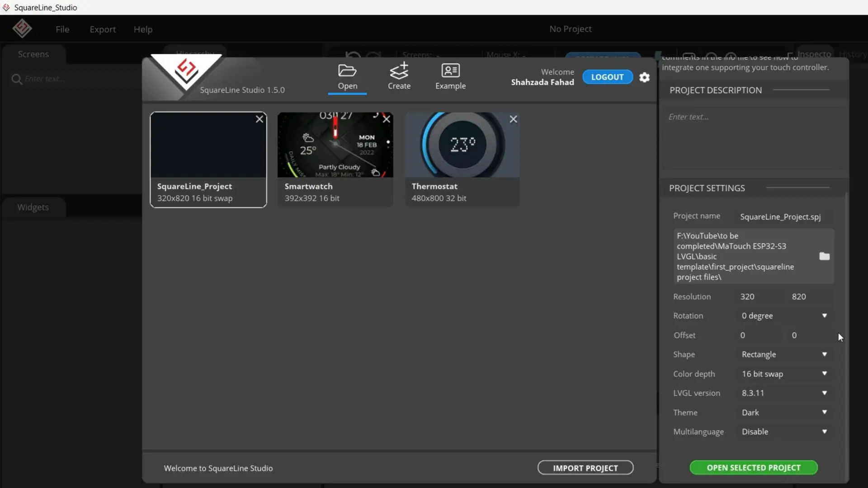Open the Export menu

[103, 29]
